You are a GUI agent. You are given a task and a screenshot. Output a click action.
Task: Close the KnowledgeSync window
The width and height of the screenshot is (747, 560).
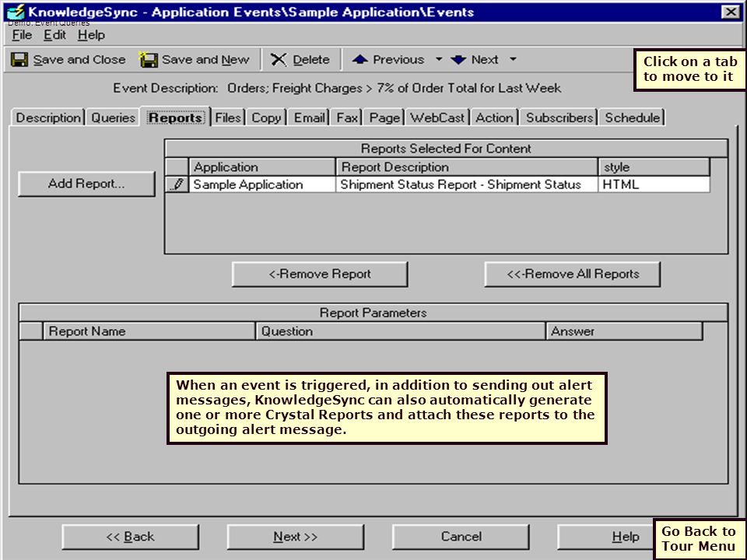731,12
